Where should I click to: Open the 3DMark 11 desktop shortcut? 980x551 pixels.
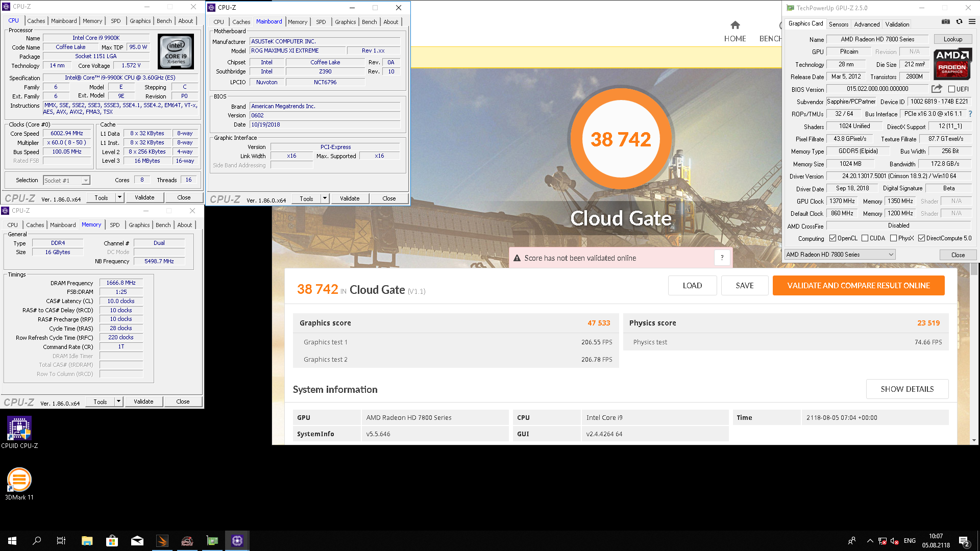click(19, 484)
